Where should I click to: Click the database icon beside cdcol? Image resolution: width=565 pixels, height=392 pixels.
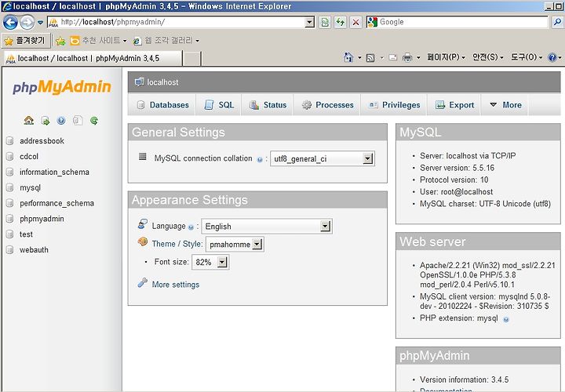pos(9,156)
